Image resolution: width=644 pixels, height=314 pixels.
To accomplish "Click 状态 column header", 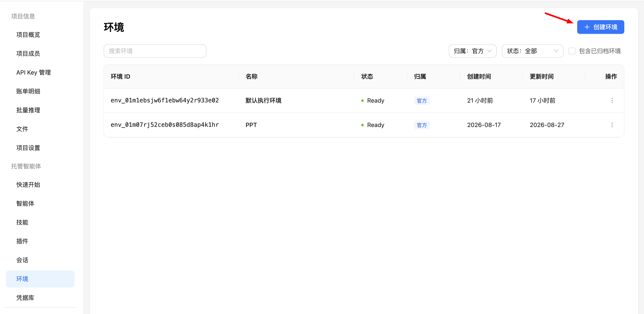I will point(367,76).
